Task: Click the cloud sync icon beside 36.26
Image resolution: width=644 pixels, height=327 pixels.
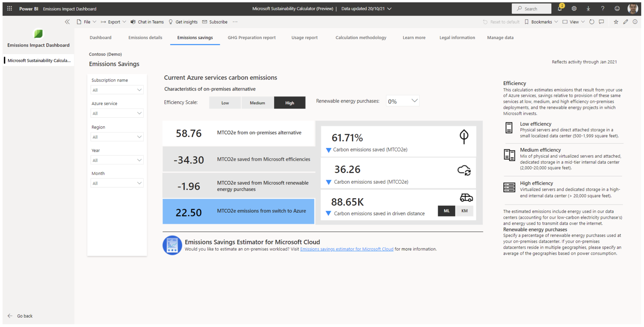Action: [464, 170]
